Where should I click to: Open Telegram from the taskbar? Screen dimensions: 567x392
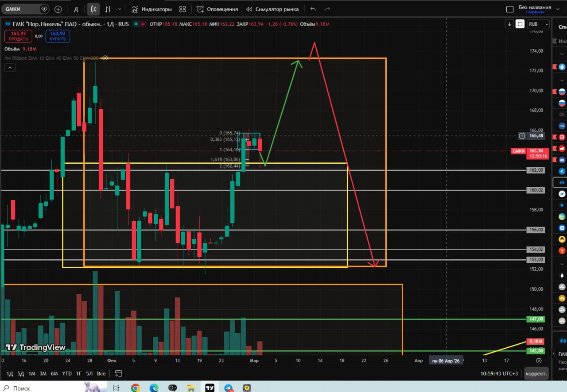coord(229,388)
